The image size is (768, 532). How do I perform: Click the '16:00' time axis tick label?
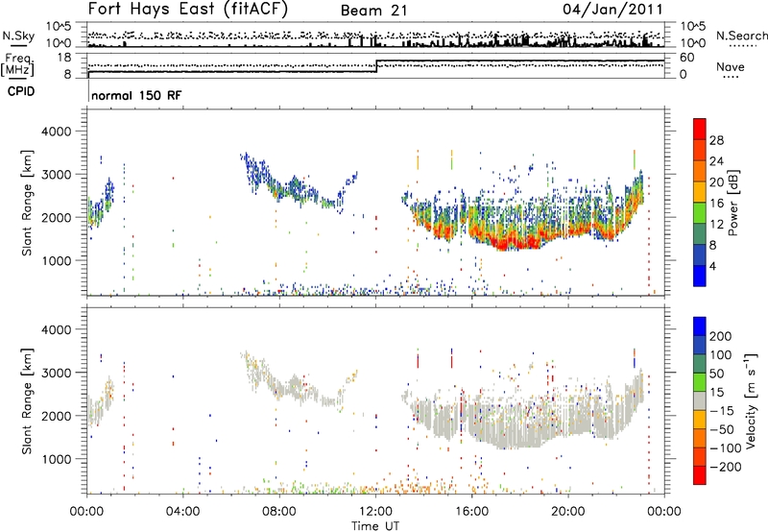[471, 512]
